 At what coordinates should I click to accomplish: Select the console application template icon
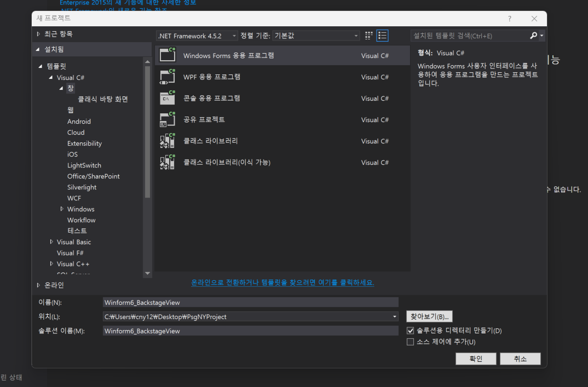pos(167,98)
